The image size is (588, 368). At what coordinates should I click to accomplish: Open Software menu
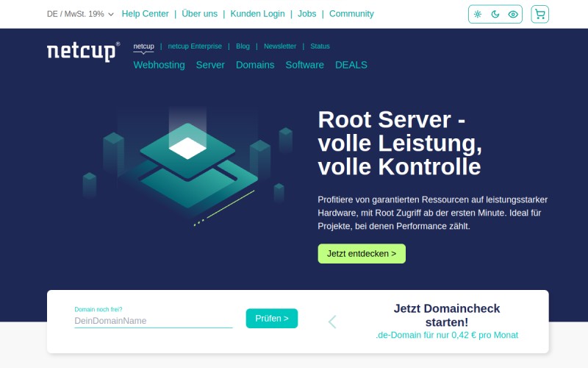pos(304,65)
